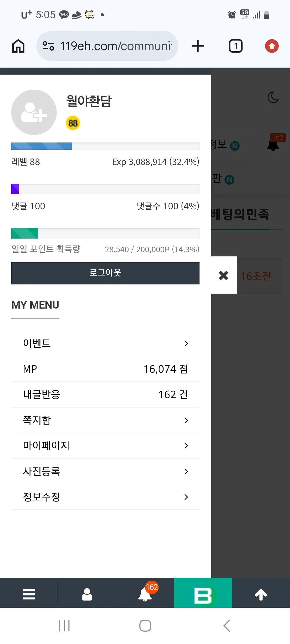Open the 마이페이지 menu item
The image size is (290, 644).
[x=105, y=446]
